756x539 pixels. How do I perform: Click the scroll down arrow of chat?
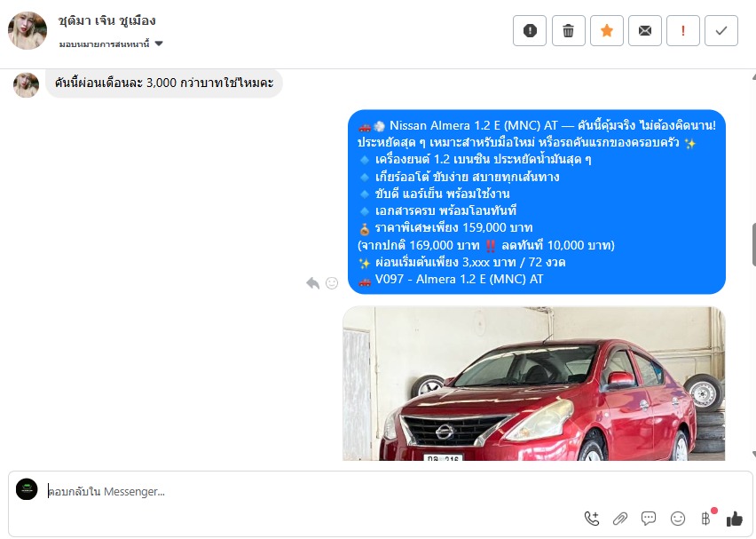753,455
